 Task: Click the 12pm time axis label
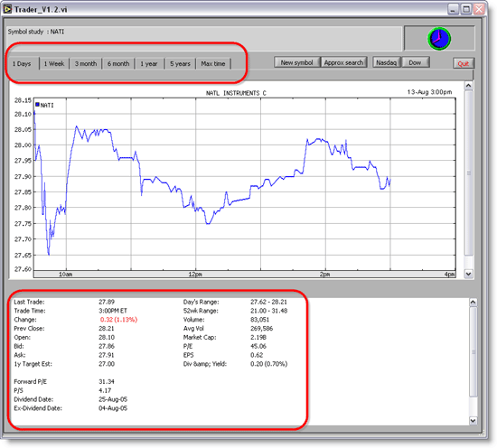click(x=195, y=275)
